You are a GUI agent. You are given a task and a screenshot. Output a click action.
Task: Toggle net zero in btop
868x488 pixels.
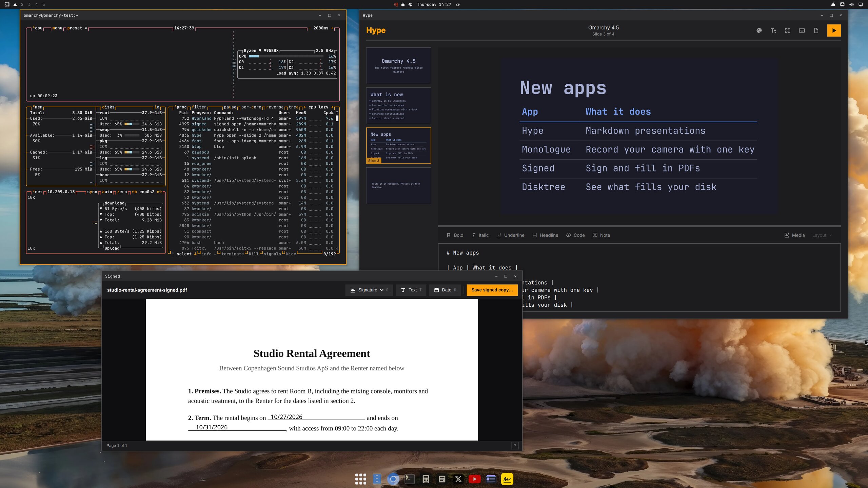pos(122,192)
